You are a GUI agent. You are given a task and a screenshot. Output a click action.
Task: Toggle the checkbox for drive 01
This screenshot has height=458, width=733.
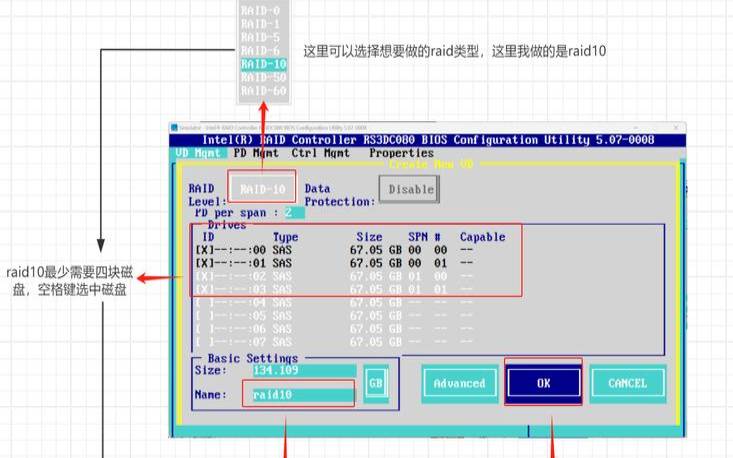[x=204, y=263]
